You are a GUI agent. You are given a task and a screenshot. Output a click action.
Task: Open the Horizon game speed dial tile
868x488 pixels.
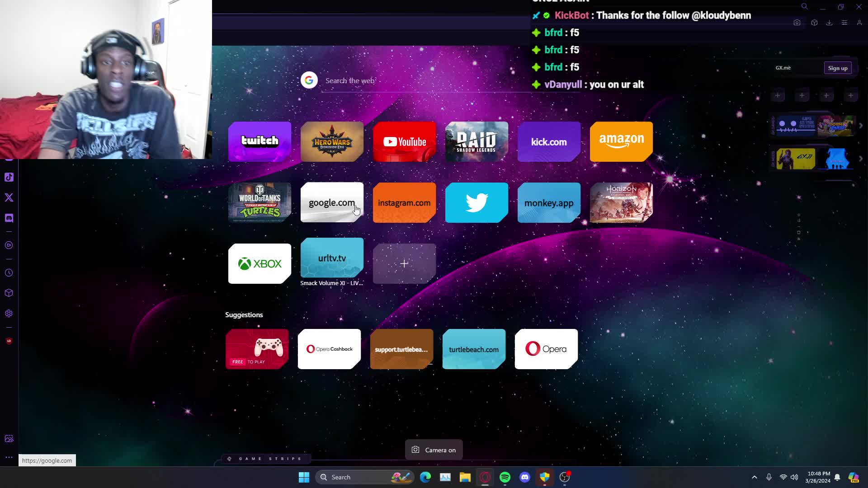pyautogui.click(x=622, y=202)
